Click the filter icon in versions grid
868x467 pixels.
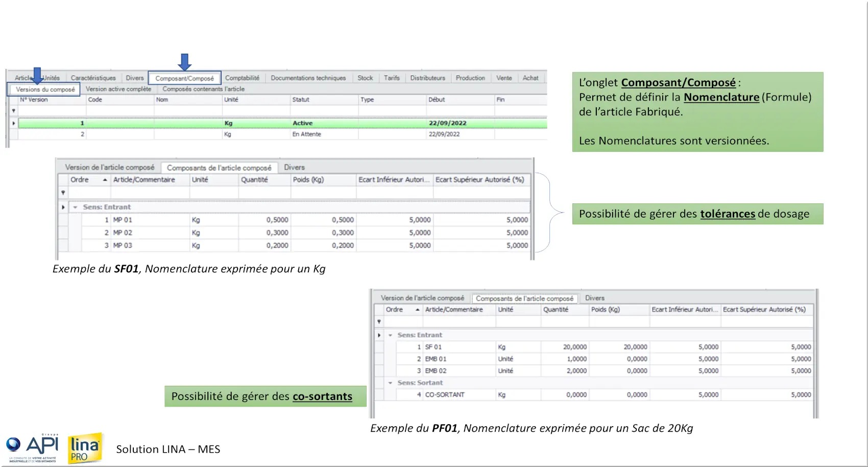coord(14,111)
